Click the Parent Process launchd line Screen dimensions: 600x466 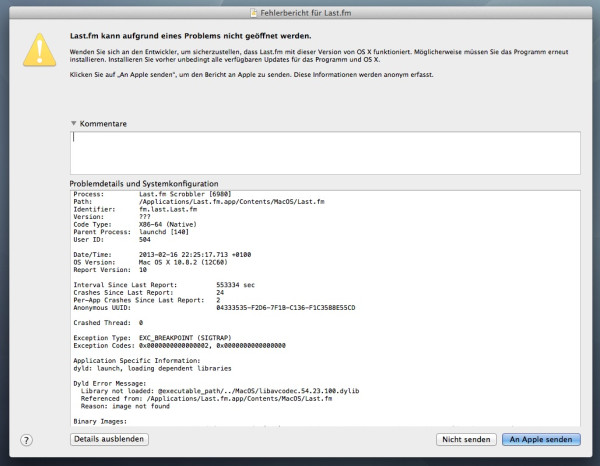coord(131,232)
